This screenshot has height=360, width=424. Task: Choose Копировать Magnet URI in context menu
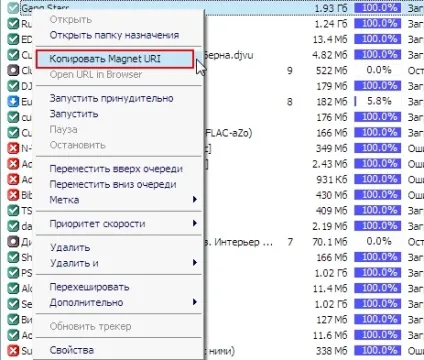click(115, 59)
